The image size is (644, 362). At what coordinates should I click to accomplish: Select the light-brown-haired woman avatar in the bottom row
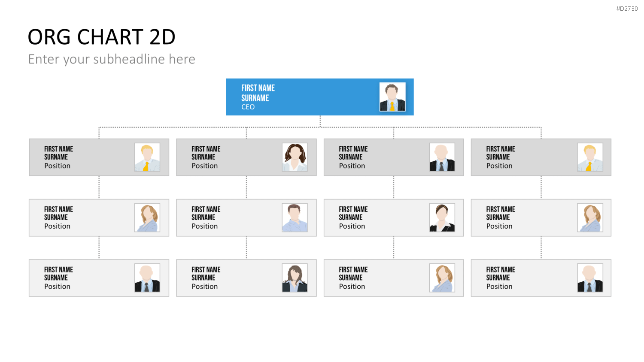(x=442, y=278)
